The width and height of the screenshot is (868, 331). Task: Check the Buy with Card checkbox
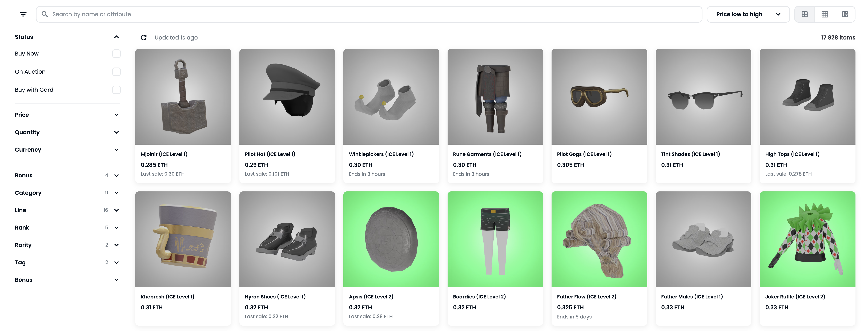pyautogui.click(x=116, y=90)
